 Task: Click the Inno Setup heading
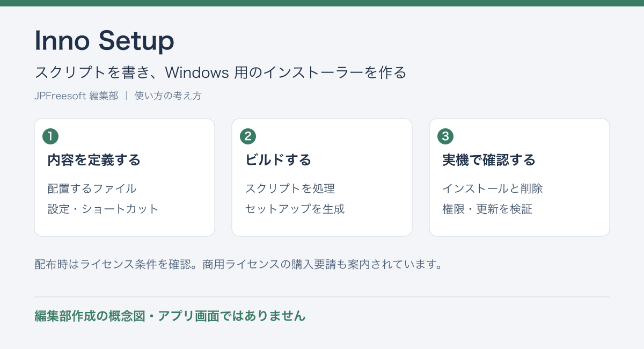pyautogui.click(x=104, y=40)
